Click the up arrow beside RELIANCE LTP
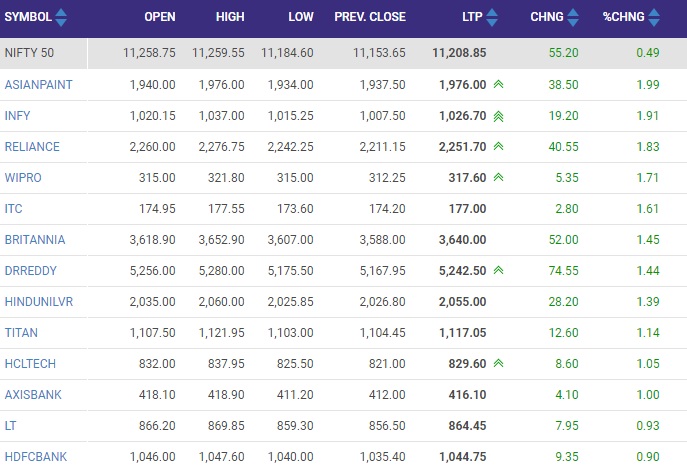Viewport: 687px width, 472px height. click(498, 146)
